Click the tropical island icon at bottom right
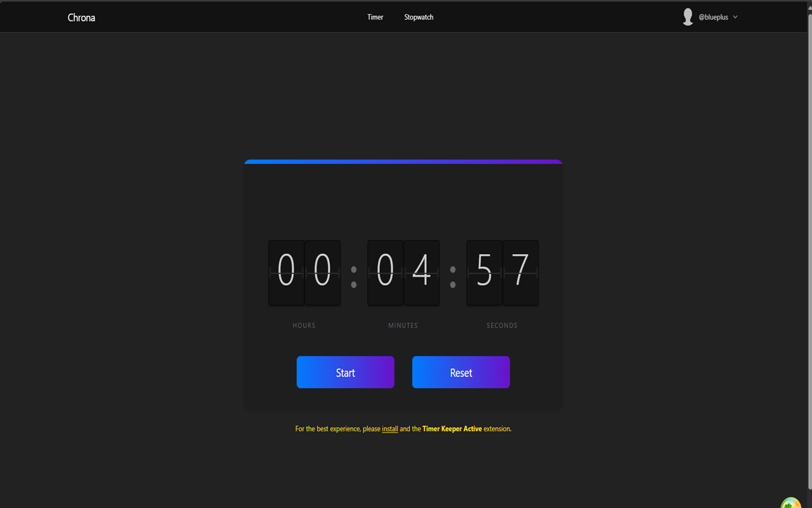This screenshot has width=812, height=508. tap(790, 504)
